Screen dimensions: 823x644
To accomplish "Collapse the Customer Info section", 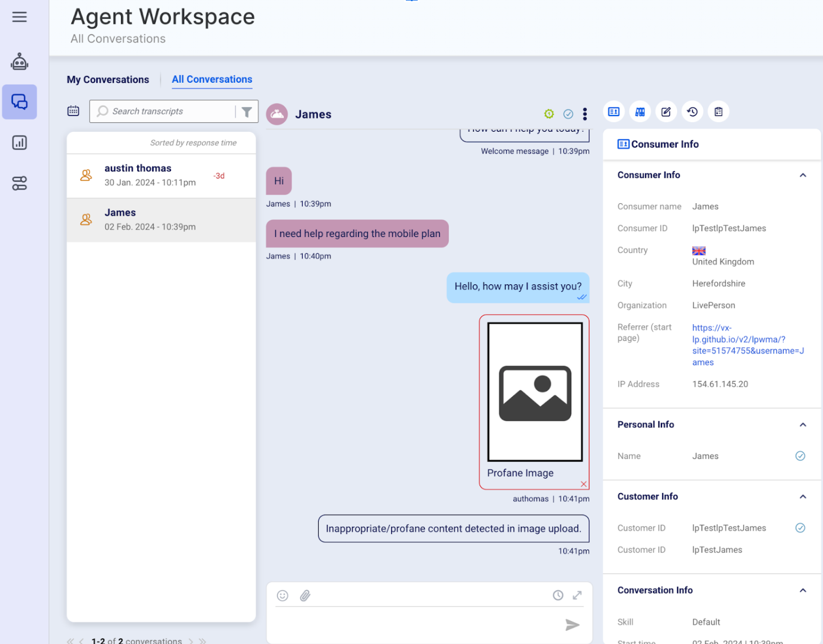I will pos(803,497).
